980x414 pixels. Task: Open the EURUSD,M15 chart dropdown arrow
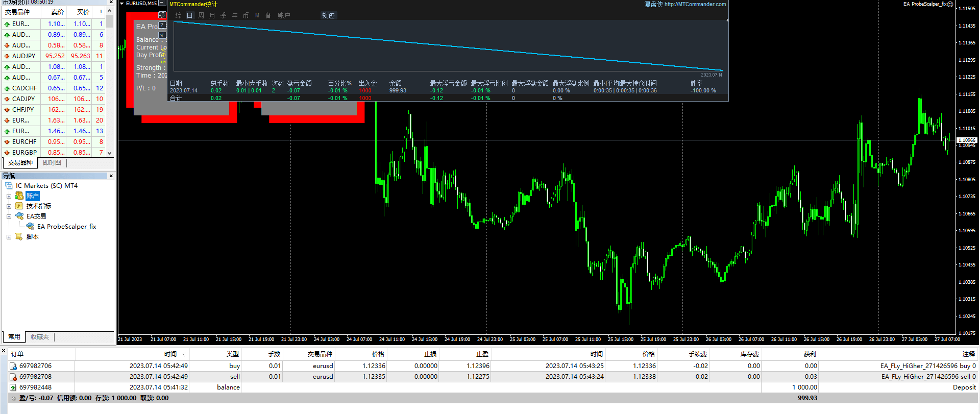pyautogui.click(x=121, y=4)
